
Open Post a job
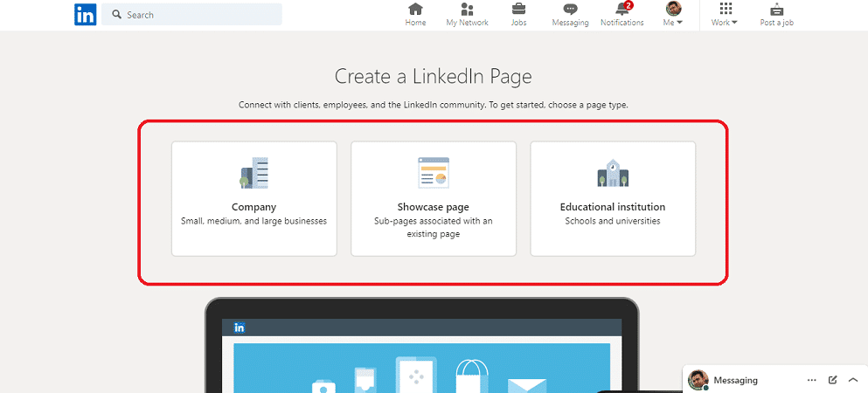777,15
